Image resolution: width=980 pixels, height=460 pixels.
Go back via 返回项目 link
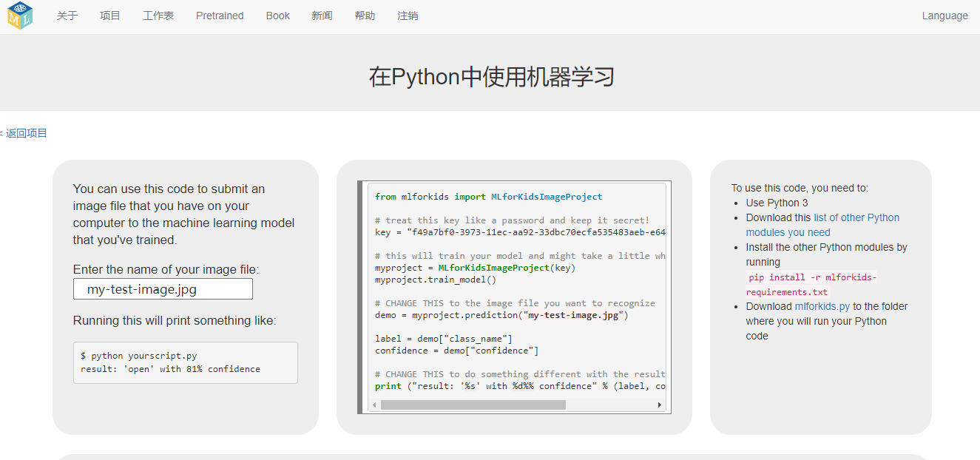(27, 133)
